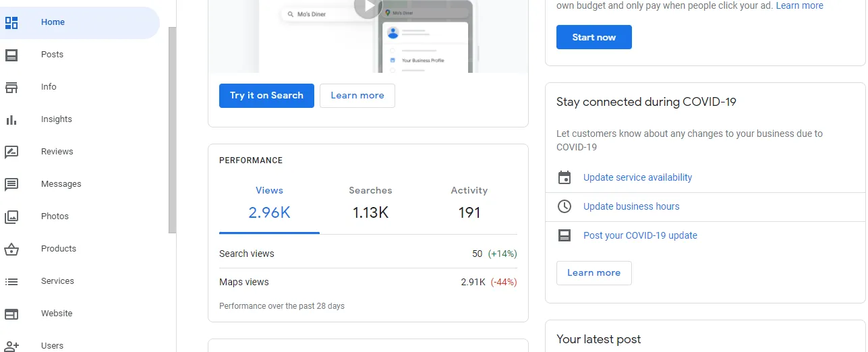This screenshot has height=352, width=868.
Task: Click the Photos gallery icon
Action: tap(11, 216)
